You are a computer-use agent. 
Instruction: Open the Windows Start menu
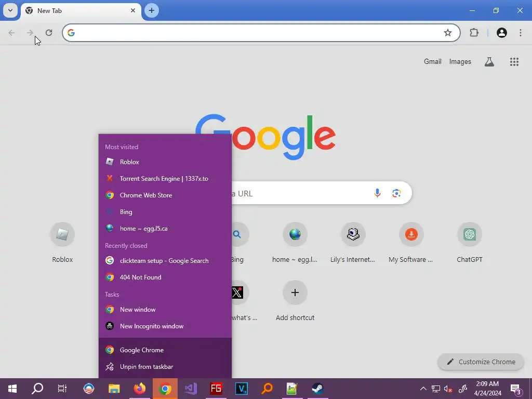pos(12,389)
